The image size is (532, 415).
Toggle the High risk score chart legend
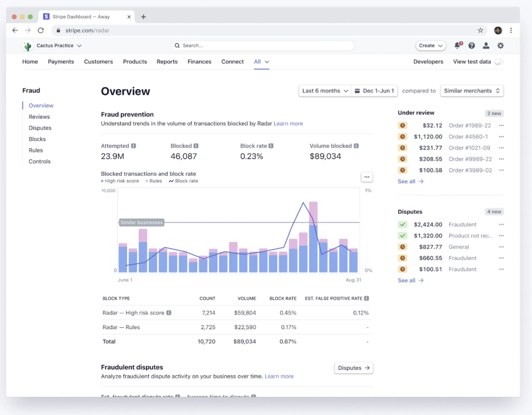coord(120,181)
